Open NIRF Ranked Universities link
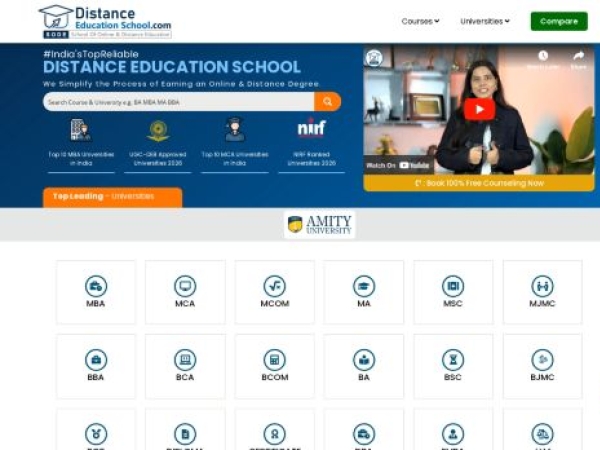600x450 pixels. [x=311, y=158]
